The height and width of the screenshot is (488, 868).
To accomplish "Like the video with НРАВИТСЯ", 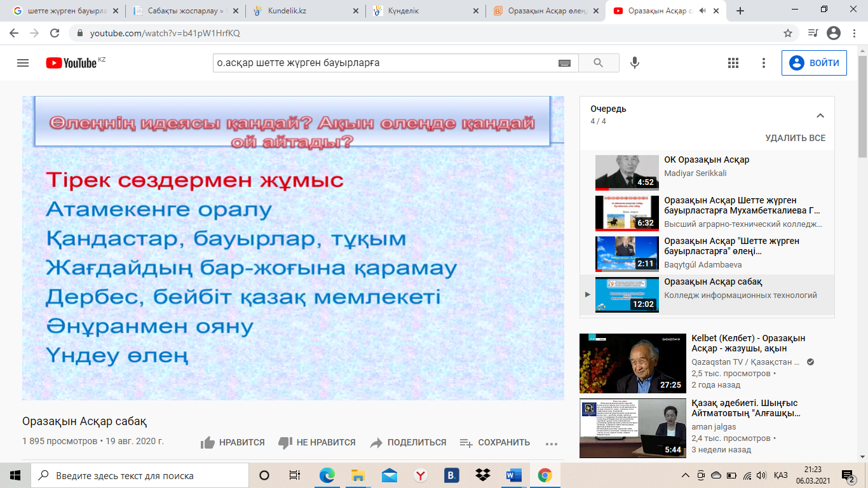I will click(233, 442).
